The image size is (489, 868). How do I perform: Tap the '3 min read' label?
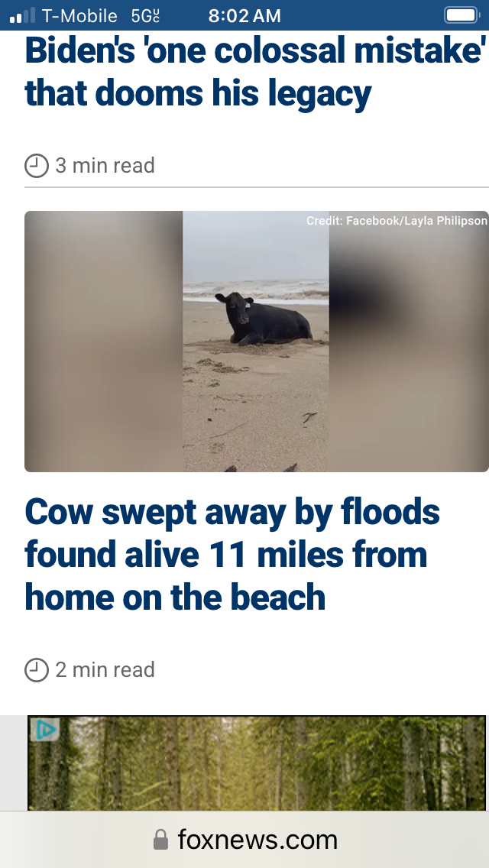(x=105, y=166)
